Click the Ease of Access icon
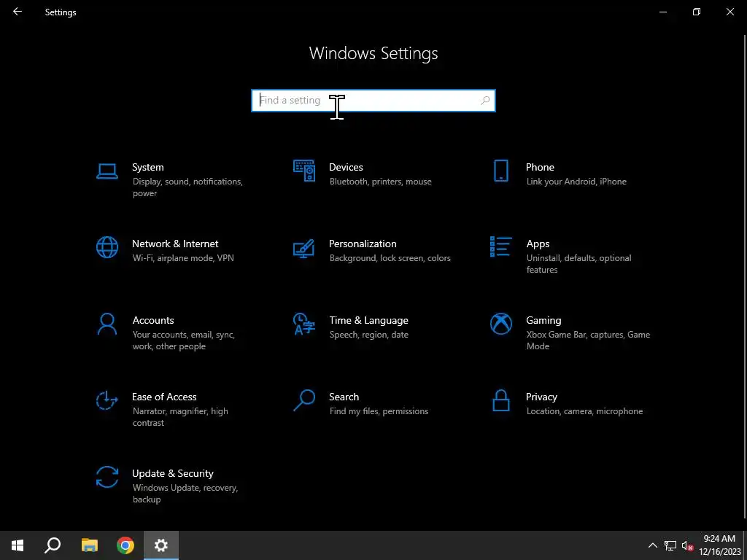Viewport: 747px width, 560px height. (x=107, y=400)
